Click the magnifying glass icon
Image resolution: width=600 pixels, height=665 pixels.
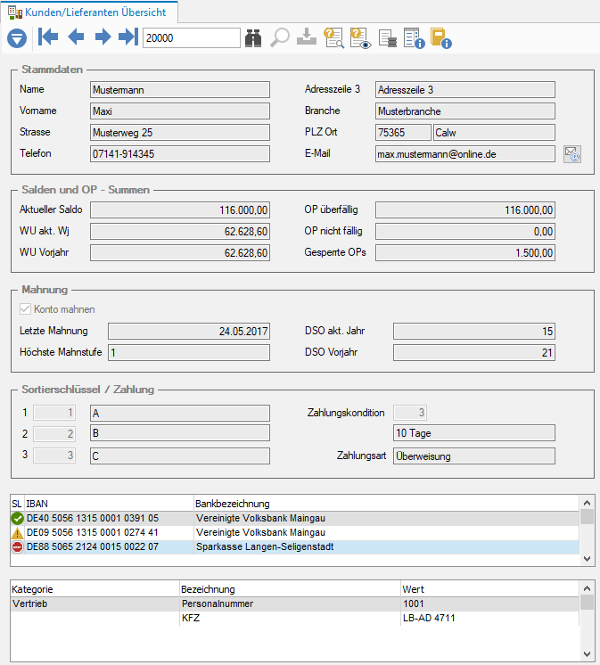pyautogui.click(x=280, y=38)
